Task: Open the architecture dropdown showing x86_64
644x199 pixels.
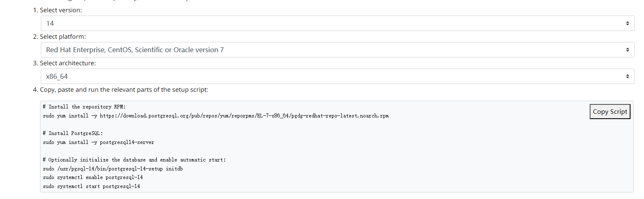Action: click(x=327, y=76)
